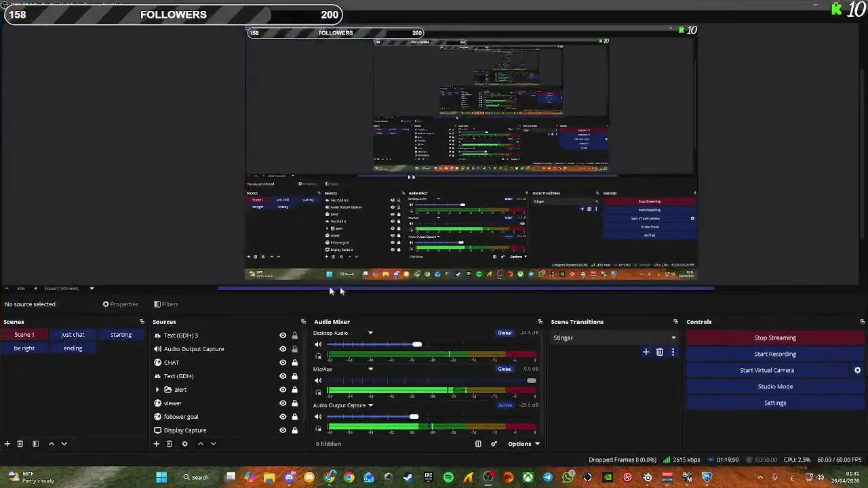Hide the CHAT source
The height and width of the screenshot is (488, 868).
pos(283,363)
